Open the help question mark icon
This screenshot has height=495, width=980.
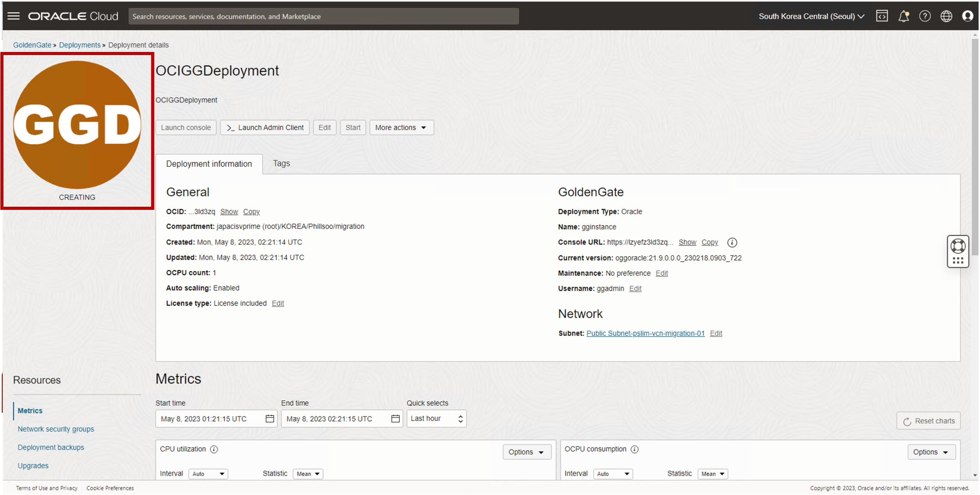click(x=925, y=16)
